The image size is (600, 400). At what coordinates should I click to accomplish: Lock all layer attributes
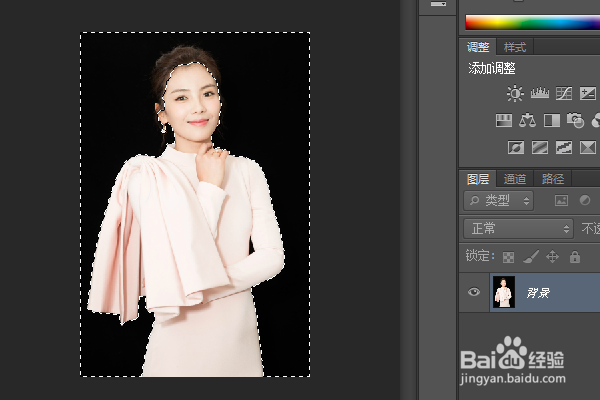[x=575, y=256]
